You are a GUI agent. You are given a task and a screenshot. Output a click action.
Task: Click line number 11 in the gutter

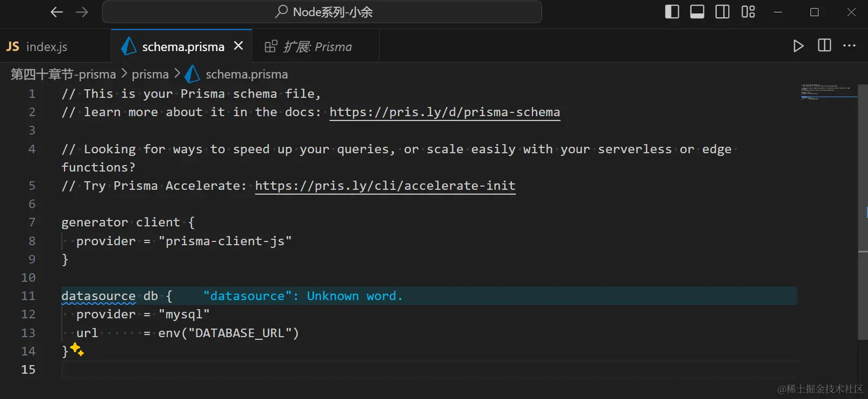(x=28, y=296)
